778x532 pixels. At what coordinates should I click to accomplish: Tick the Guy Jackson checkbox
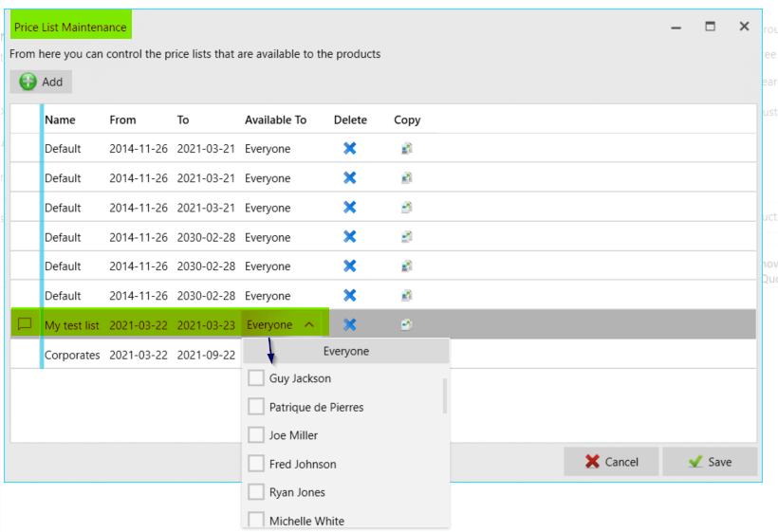pyautogui.click(x=255, y=378)
